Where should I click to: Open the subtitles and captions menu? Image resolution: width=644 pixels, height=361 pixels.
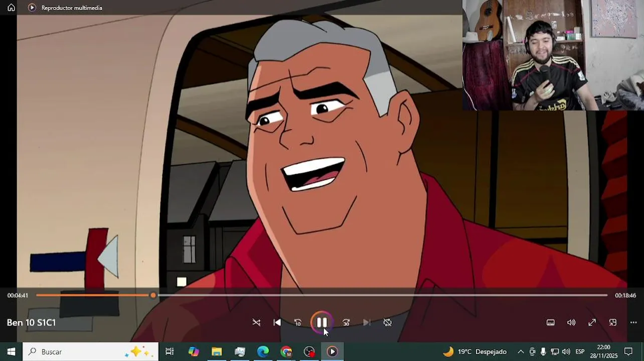point(550,322)
